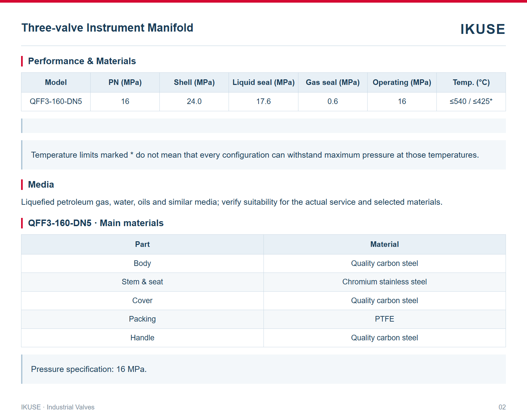Click the 'Media' section heading
The height and width of the screenshot is (420, 527).
41,185
